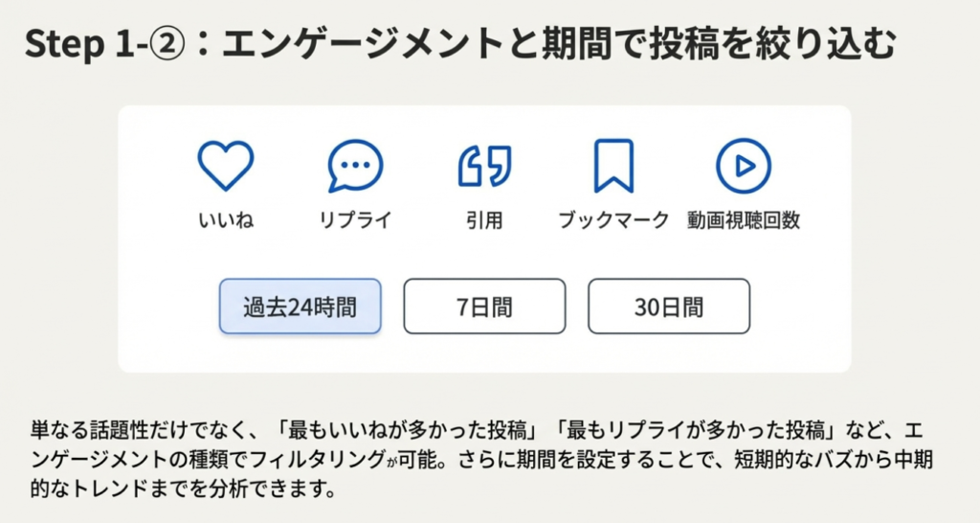The width and height of the screenshot is (980, 523).
Task: Click the heart icon for いいね
Action: click(x=225, y=166)
